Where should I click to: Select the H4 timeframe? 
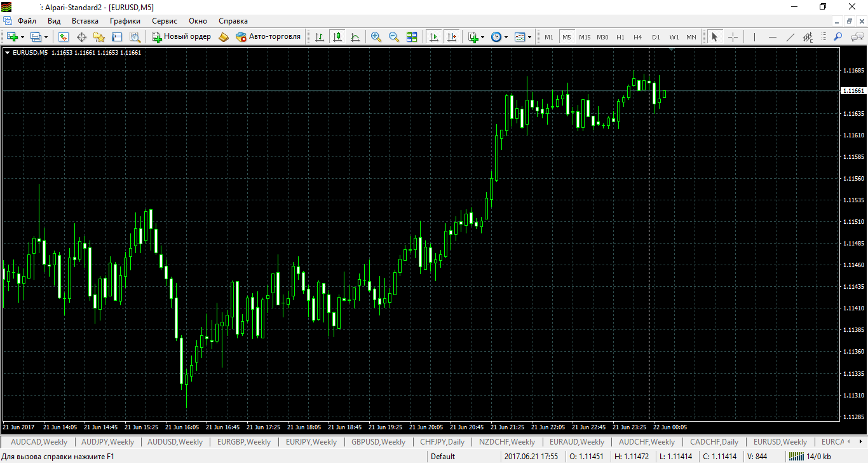[637, 37]
